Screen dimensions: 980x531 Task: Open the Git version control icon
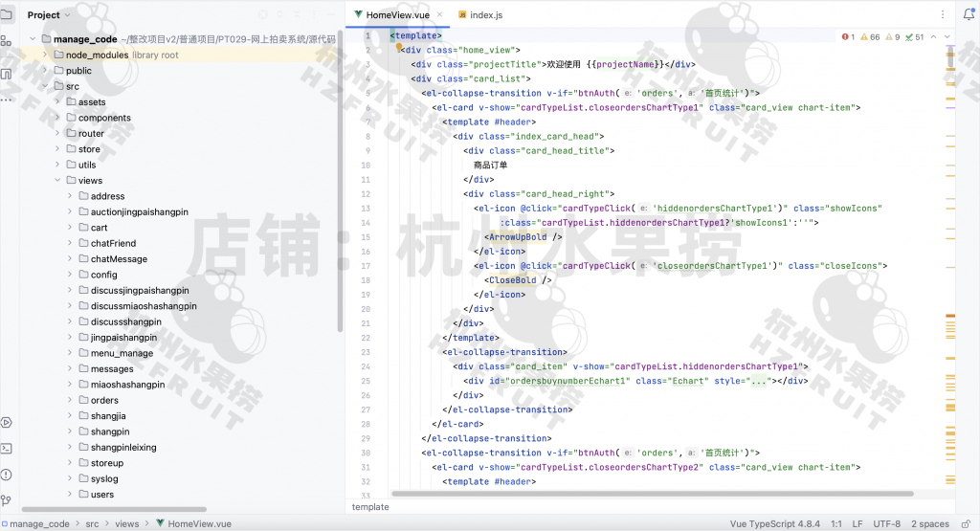tap(7, 498)
